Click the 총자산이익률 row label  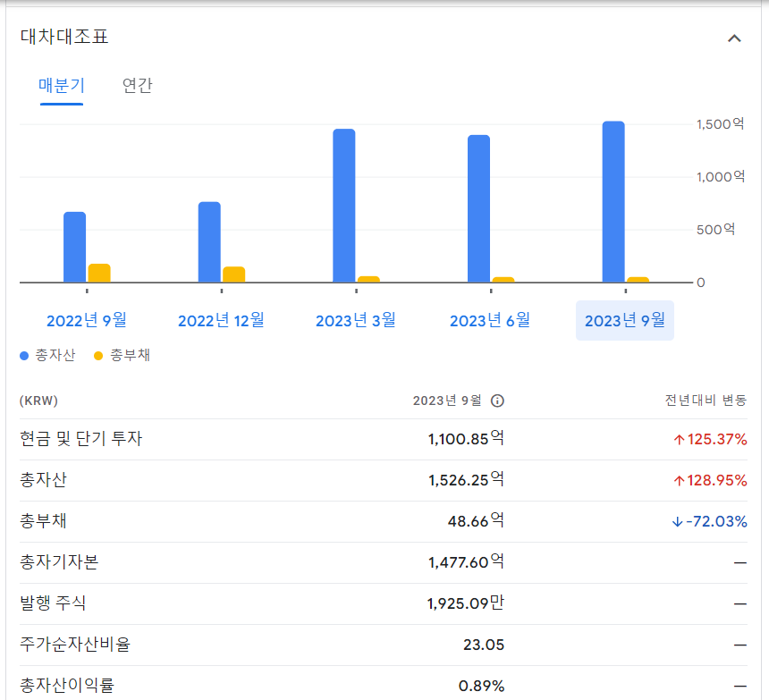coord(67,686)
